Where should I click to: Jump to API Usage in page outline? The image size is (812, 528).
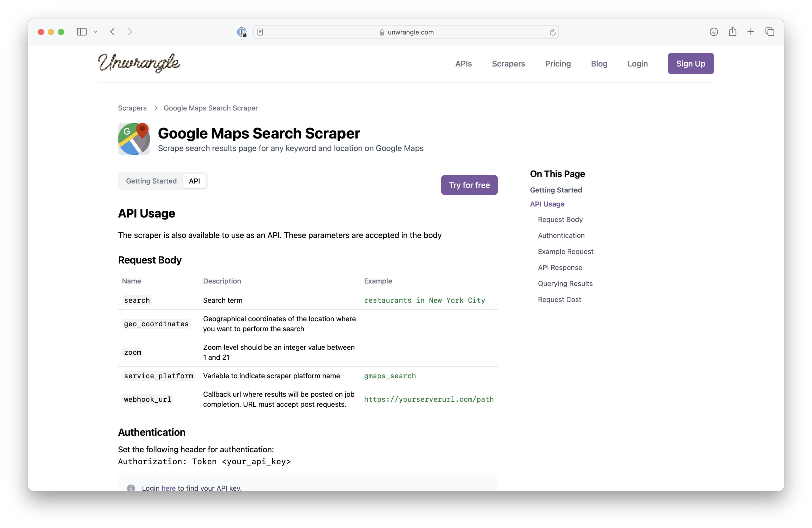[547, 204]
